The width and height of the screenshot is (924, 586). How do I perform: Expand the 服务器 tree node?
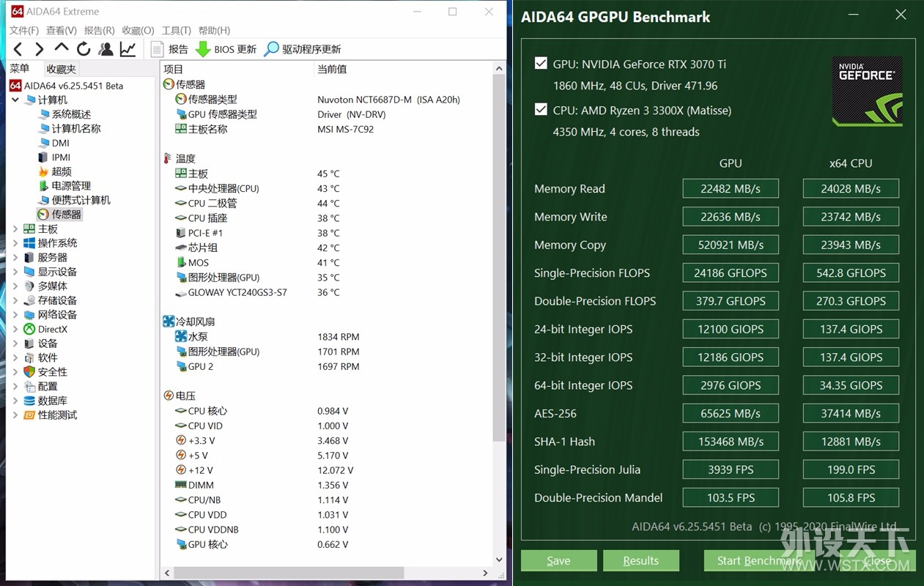tap(15, 257)
